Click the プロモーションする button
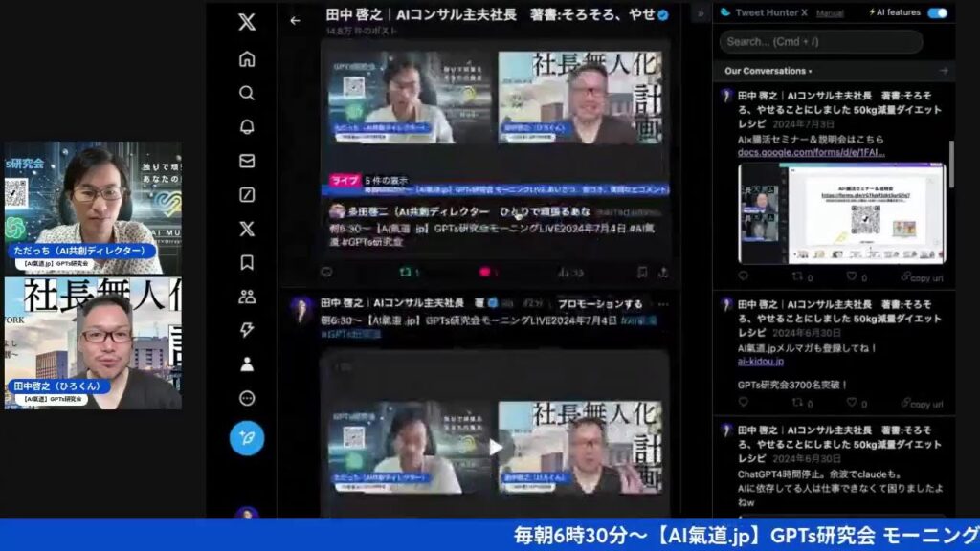This screenshot has width=980, height=551. click(600, 304)
